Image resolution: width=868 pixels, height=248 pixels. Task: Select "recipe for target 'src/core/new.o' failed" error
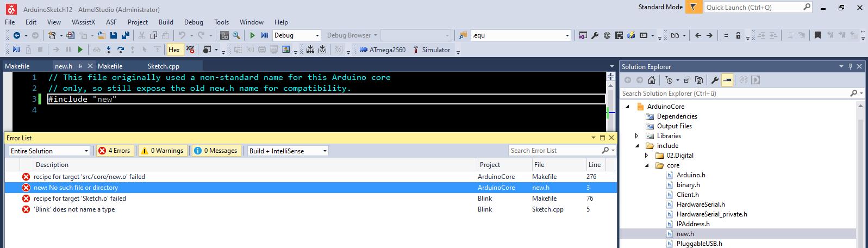coord(311,177)
